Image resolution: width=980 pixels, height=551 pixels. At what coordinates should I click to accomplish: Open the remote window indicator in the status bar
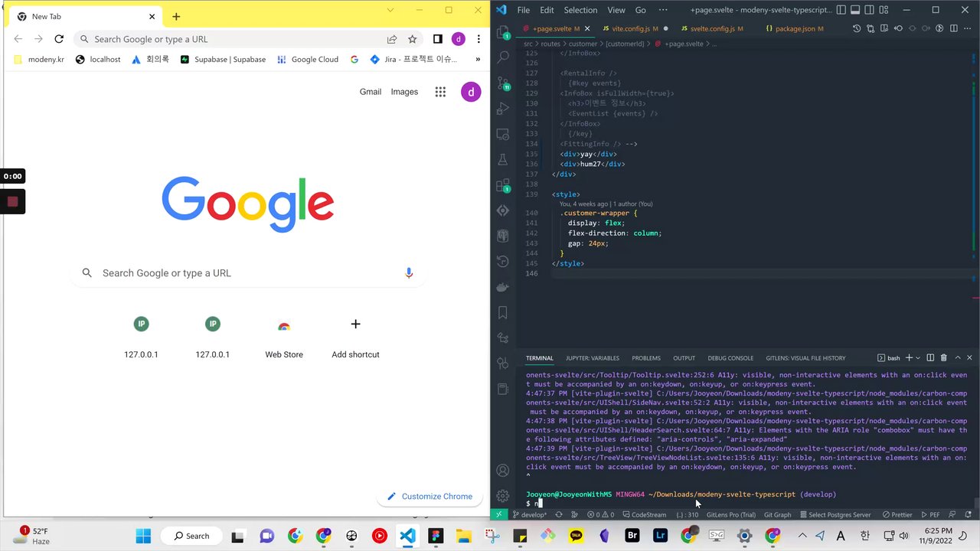(498, 515)
